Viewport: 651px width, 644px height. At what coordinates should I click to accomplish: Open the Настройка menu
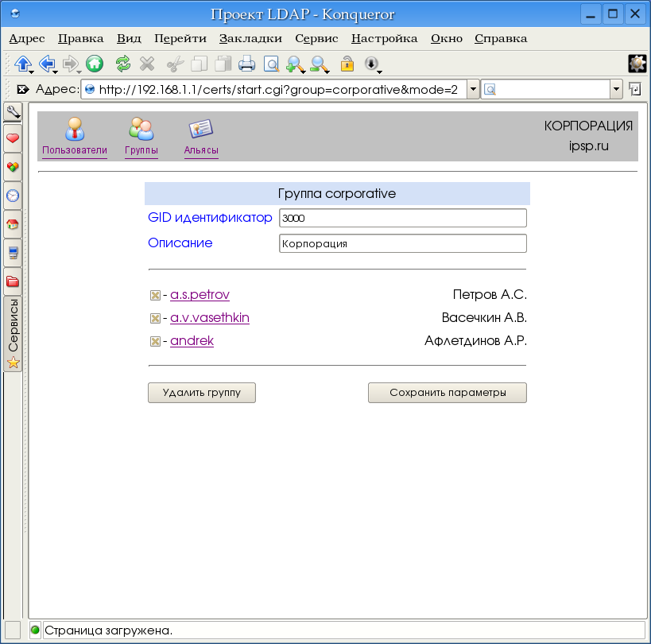(384, 38)
